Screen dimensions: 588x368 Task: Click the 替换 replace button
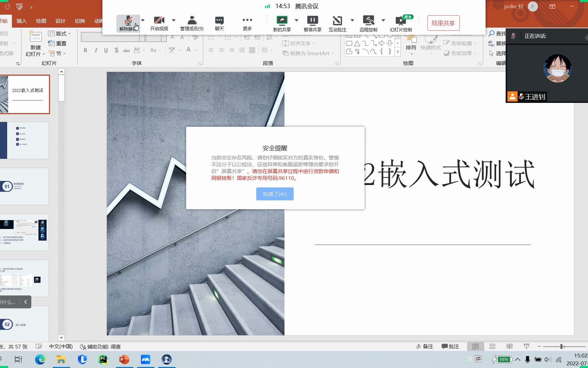pyautogui.click(x=497, y=43)
